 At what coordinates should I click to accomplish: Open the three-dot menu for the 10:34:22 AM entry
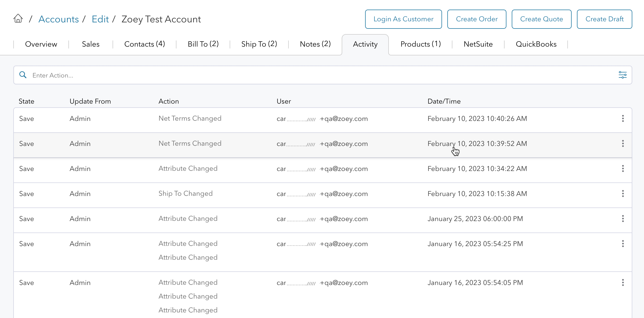(x=623, y=169)
